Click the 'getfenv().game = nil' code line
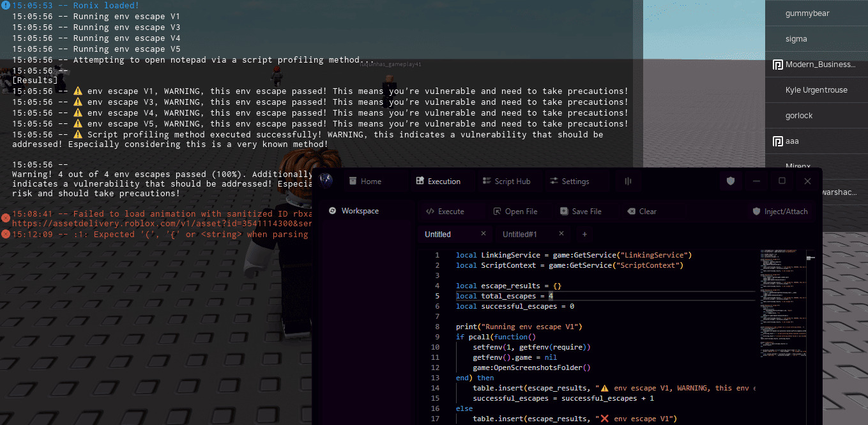This screenshot has width=868, height=425. (515, 357)
